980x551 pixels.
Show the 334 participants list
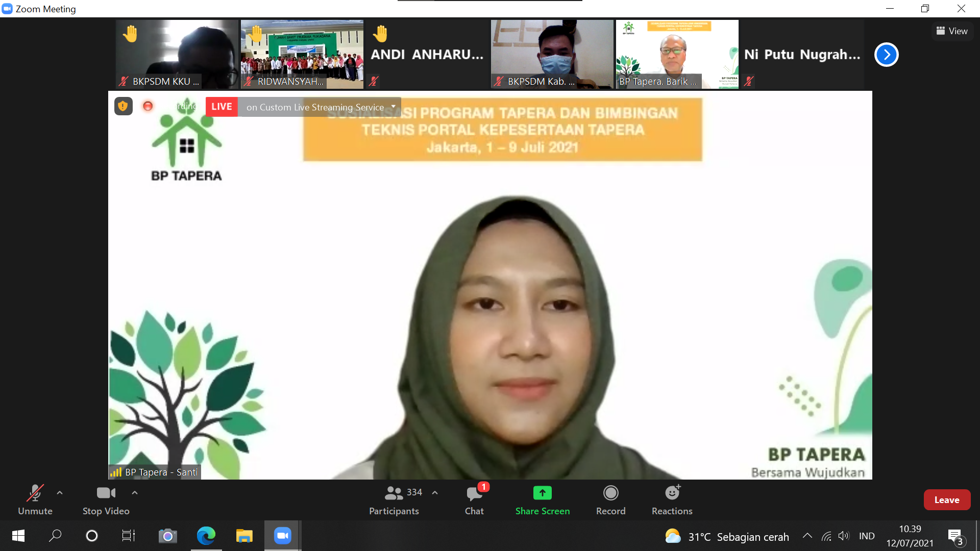[413, 493]
